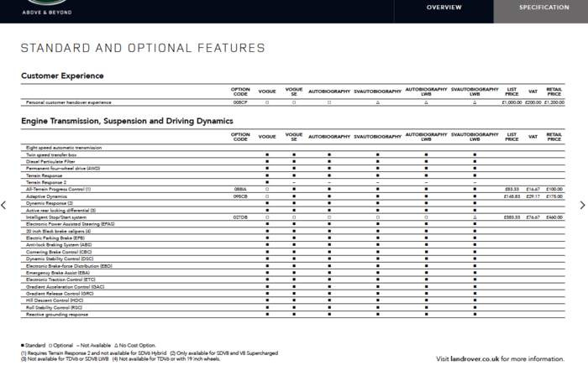The height and width of the screenshot is (371, 588).
Task: Click retail price £460.00 cell
Action: click(554, 217)
